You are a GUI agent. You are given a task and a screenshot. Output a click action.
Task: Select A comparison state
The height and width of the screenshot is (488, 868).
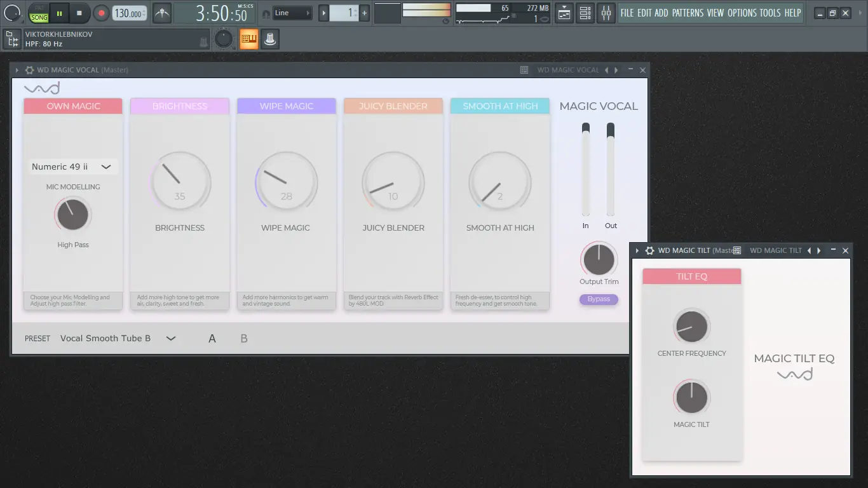pyautogui.click(x=212, y=339)
